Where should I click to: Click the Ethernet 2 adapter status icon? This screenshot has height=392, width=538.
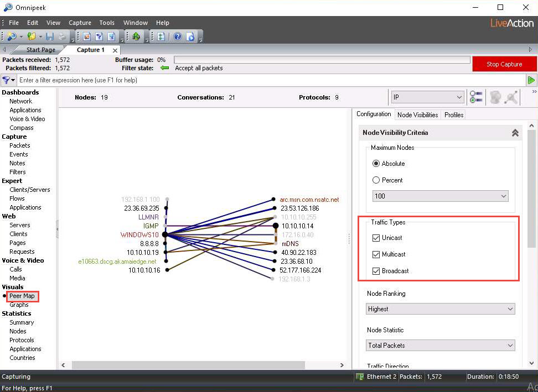coord(360,377)
